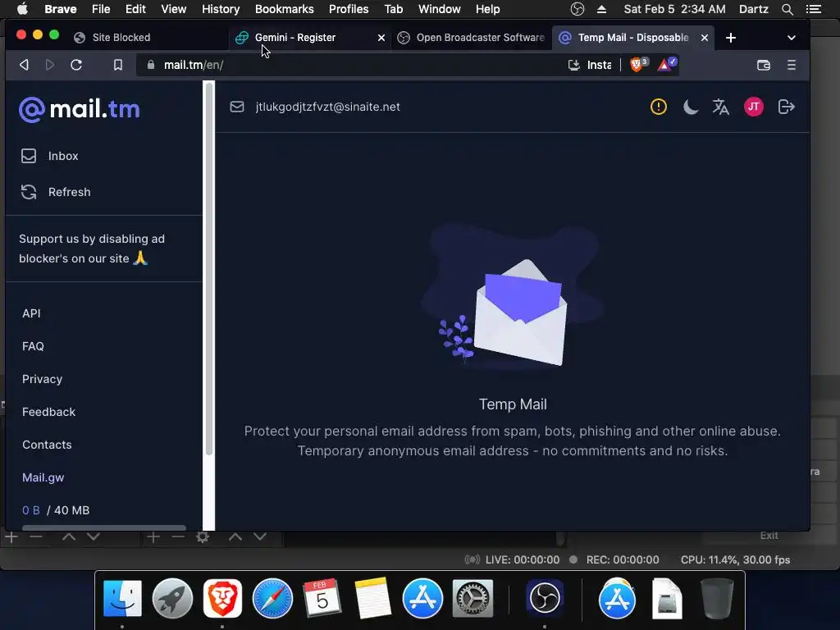This screenshot has height=630, width=840.
Task: Open the Brave Wallet icon
Action: point(764,65)
